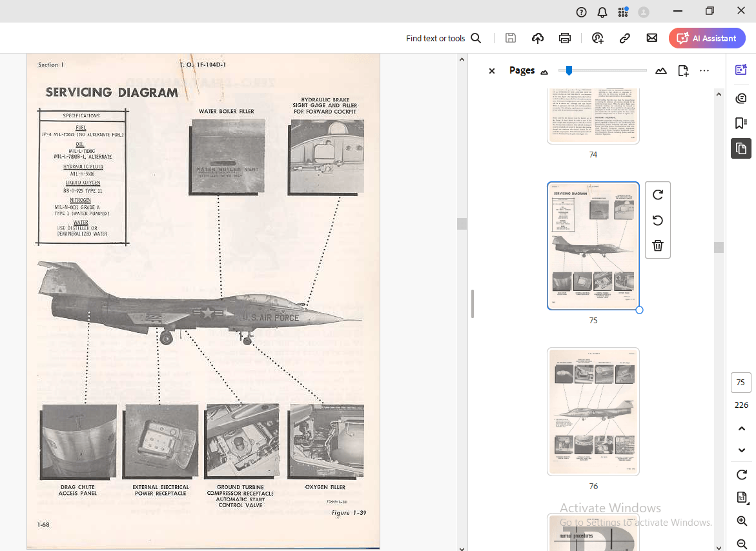Open the AI Assistant
The width and height of the screenshot is (756, 551).
pyautogui.click(x=707, y=38)
